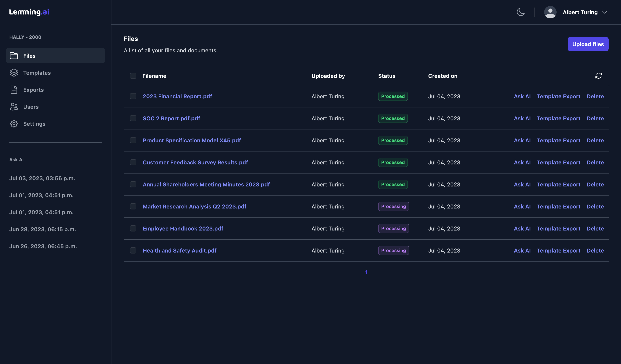Open Ask AI chat from Jun 26, 2023, 06:45 p.m.

click(x=43, y=246)
